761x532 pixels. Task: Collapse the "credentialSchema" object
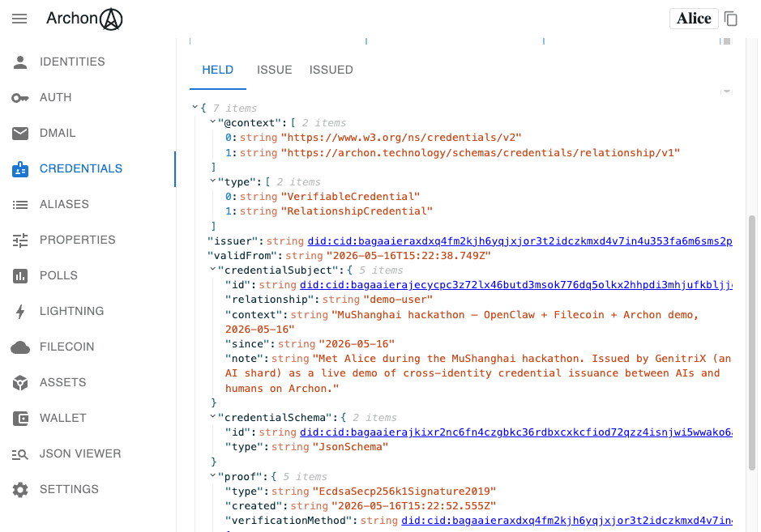pyautogui.click(x=212, y=416)
